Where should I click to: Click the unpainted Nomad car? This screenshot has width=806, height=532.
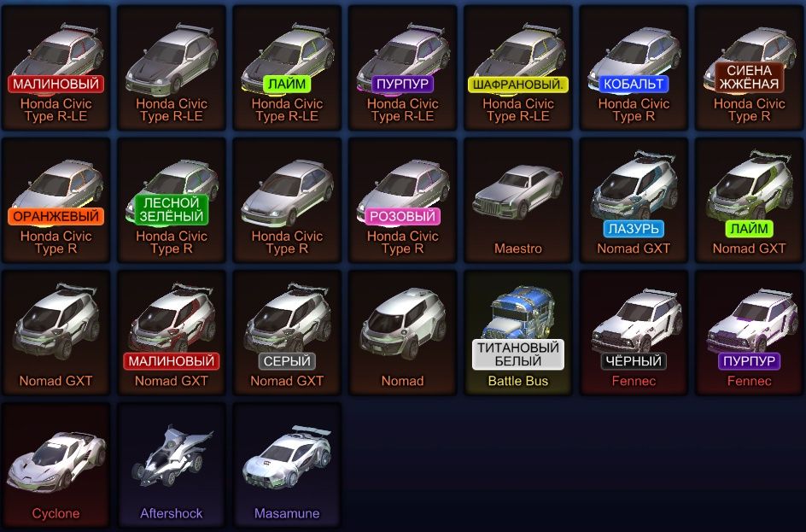(402, 333)
